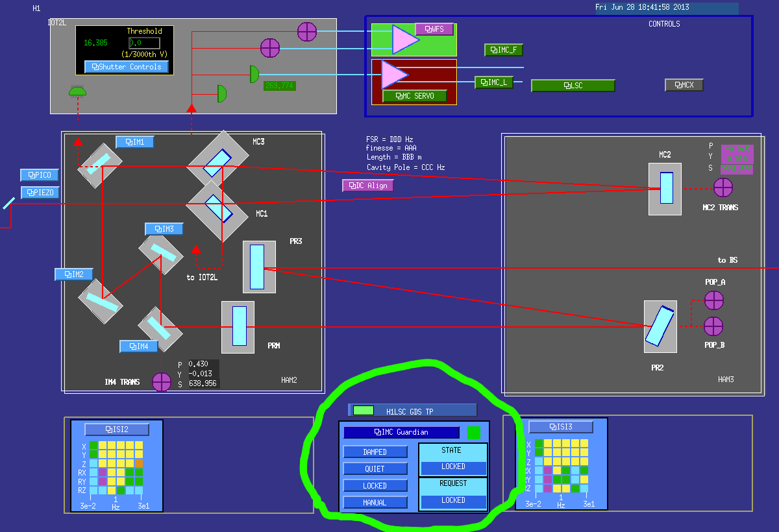Click the green guardian status indicator square
779x532 pixels.
474,432
